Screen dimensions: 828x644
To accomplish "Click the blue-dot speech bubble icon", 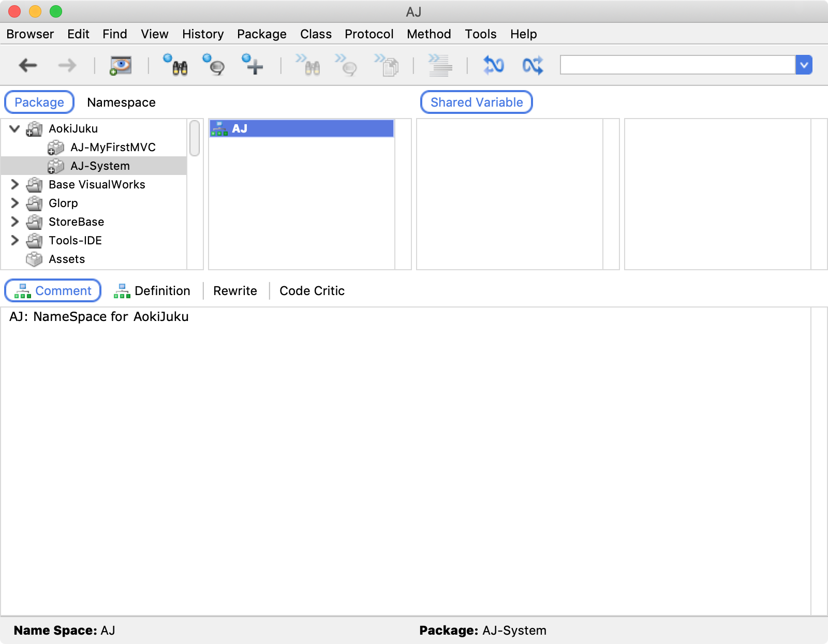I will (x=214, y=65).
